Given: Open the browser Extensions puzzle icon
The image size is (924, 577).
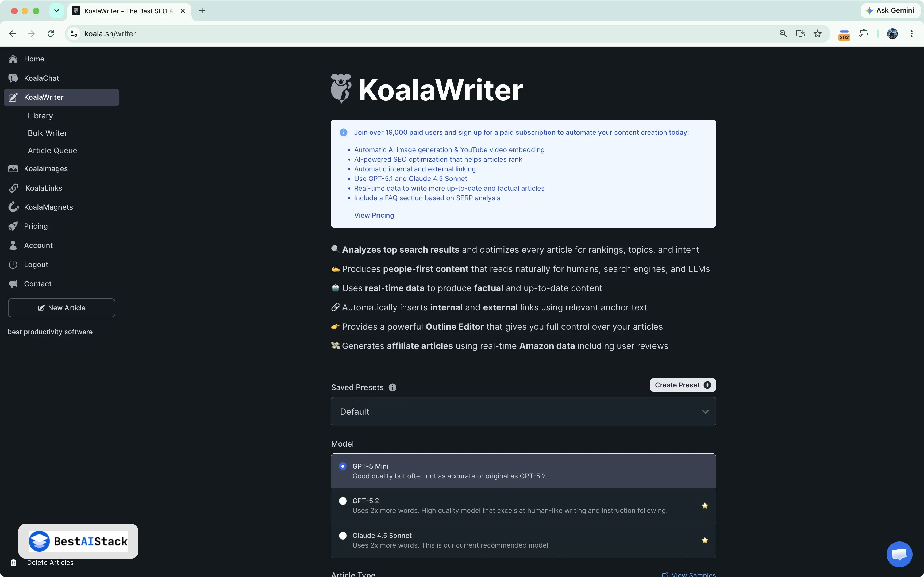Looking at the screenshot, I should [x=863, y=34].
